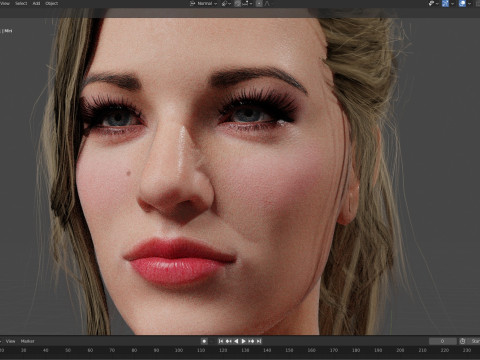Open the timeline View menu
This screenshot has width=480, height=360.
coord(10,341)
